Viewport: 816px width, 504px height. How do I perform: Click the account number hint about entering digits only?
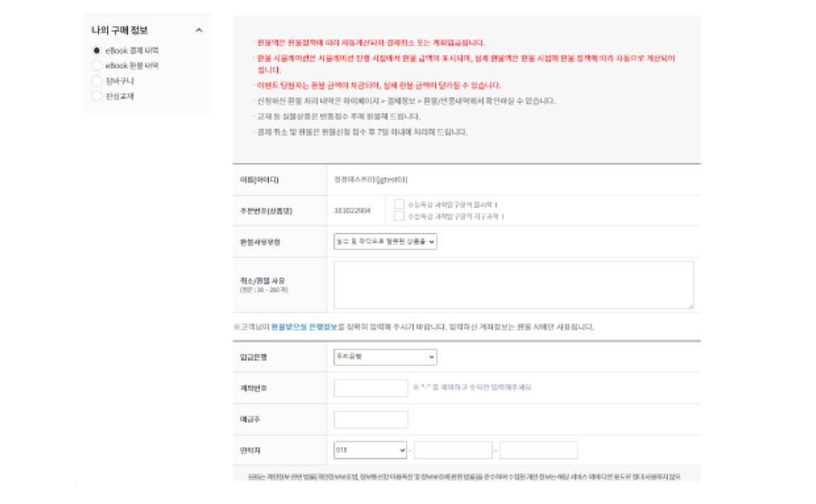pyautogui.click(x=473, y=387)
